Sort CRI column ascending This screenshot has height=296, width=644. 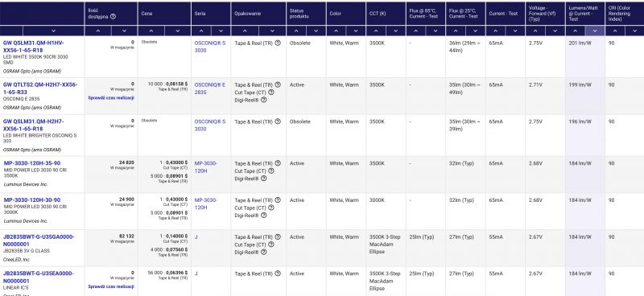(x=615, y=31)
